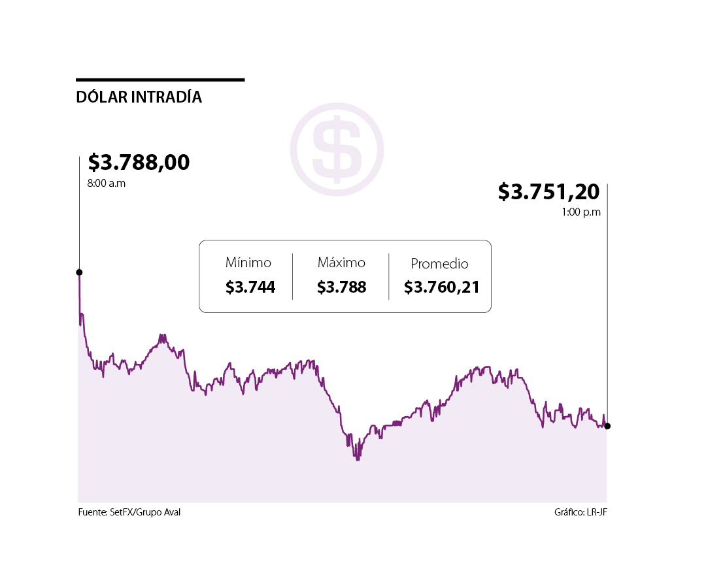Click the 1:00 p.m time label
The image size is (706, 588).
581,212
